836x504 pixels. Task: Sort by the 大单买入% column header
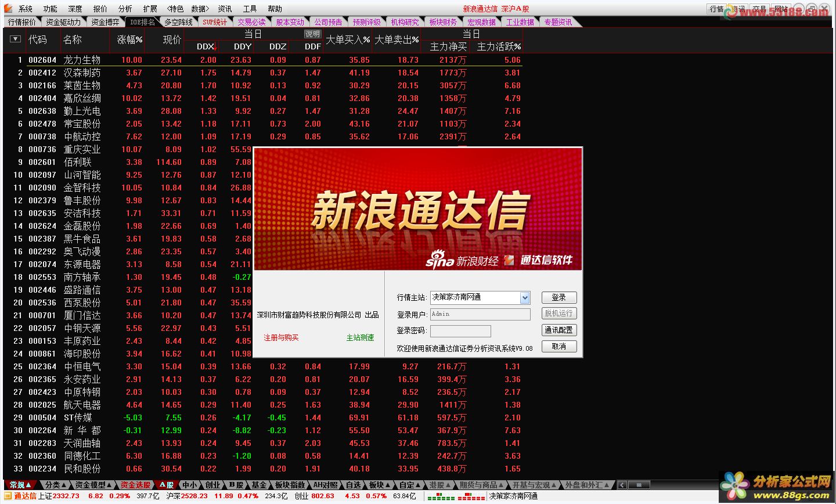347,39
